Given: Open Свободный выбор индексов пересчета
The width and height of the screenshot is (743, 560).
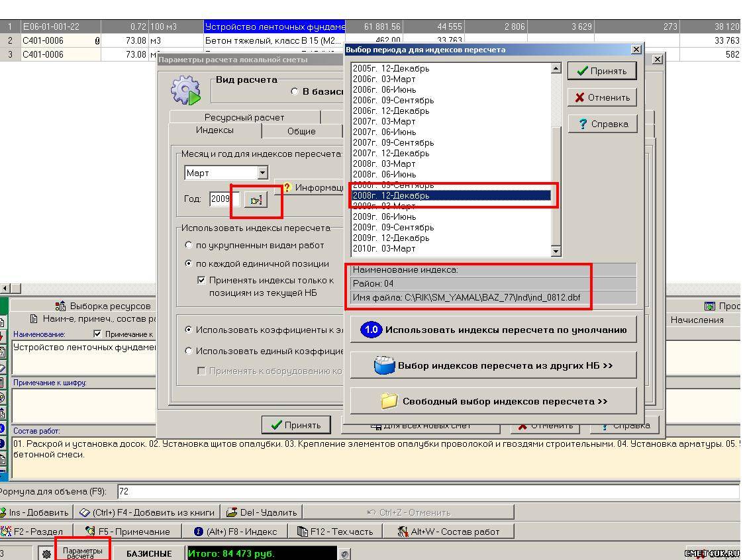Looking at the screenshot, I should 493,401.
